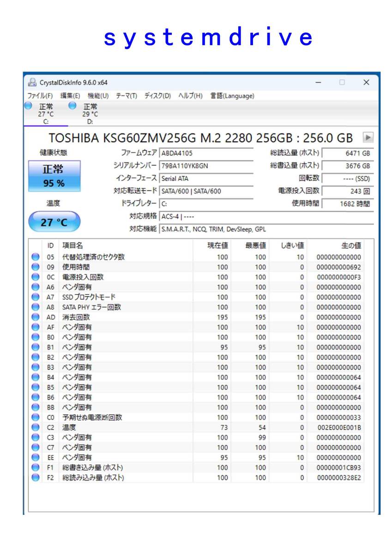Click the 生の値 column header
392x554 pixels.
(x=335, y=246)
